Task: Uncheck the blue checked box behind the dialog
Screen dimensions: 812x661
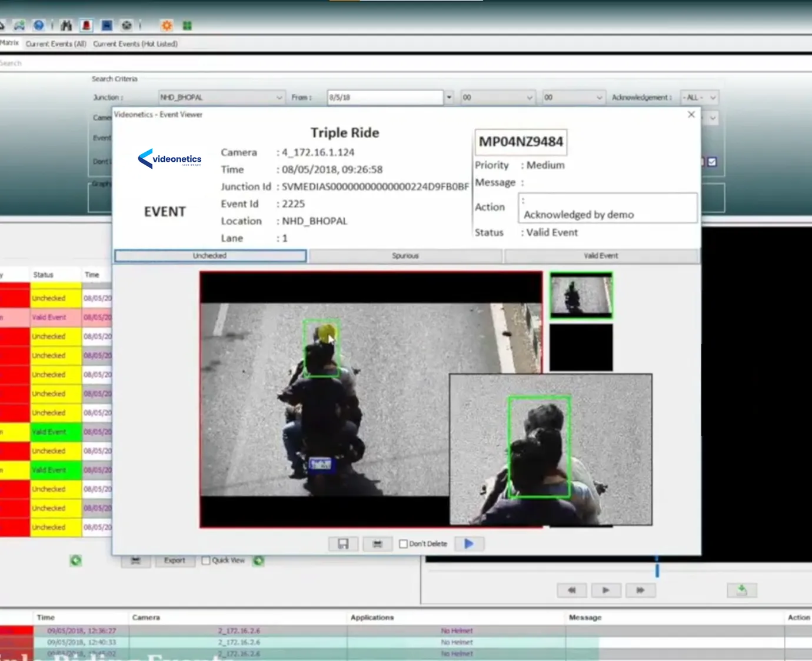Action: 712,162
